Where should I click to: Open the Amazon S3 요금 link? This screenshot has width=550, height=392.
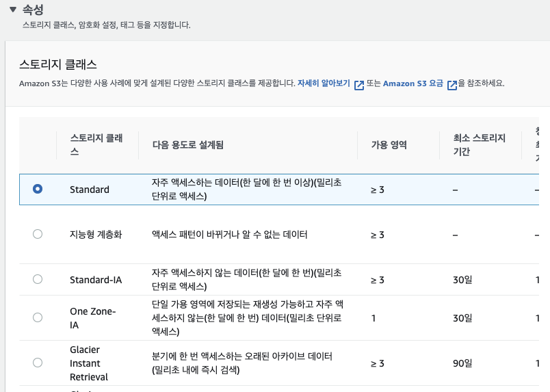tap(413, 83)
